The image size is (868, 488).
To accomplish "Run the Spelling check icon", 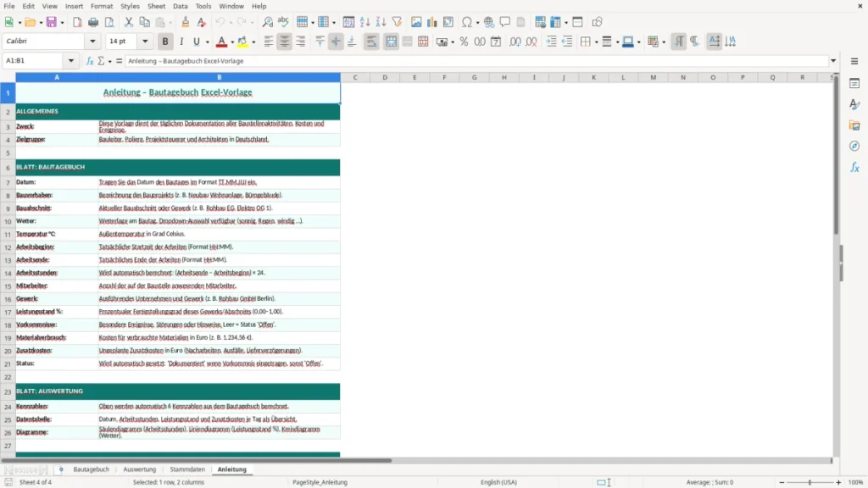I will [x=283, y=22].
